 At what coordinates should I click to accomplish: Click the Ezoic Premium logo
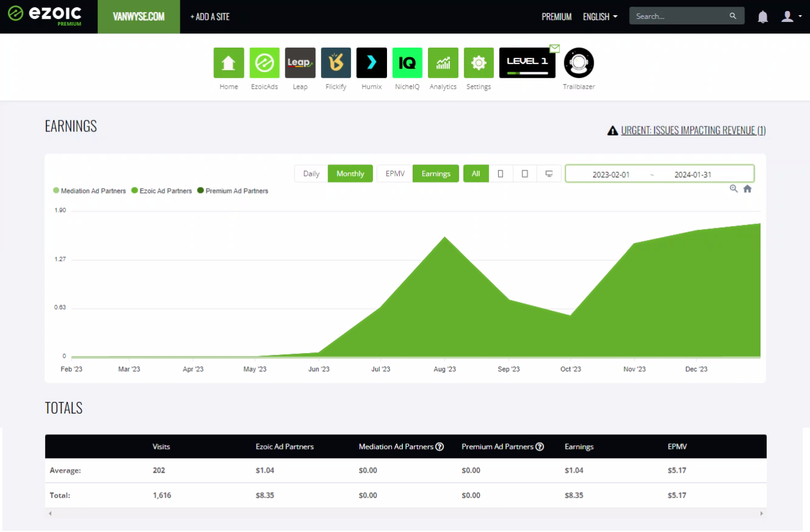tap(45, 16)
